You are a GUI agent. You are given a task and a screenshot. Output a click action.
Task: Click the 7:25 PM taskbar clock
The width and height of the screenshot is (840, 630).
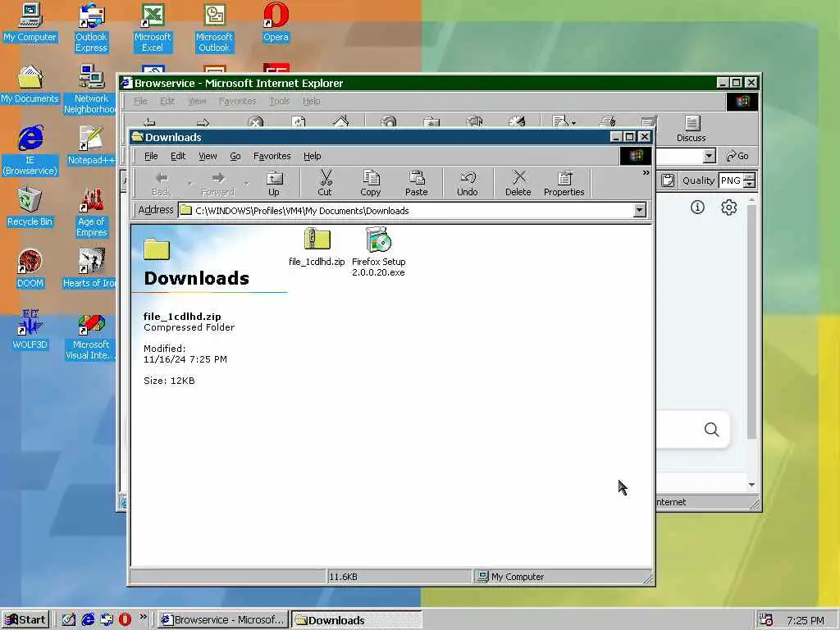coord(806,620)
